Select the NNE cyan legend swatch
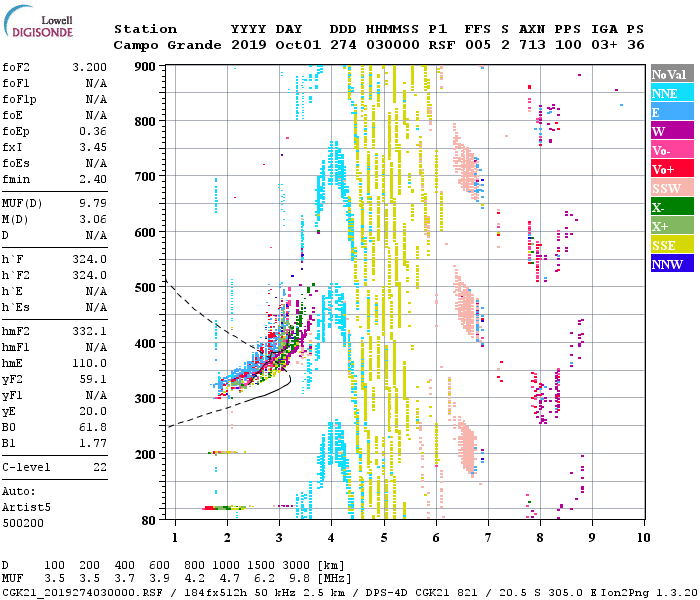This screenshot has width=700, height=600. pyautogui.click(x=672, y=93)
